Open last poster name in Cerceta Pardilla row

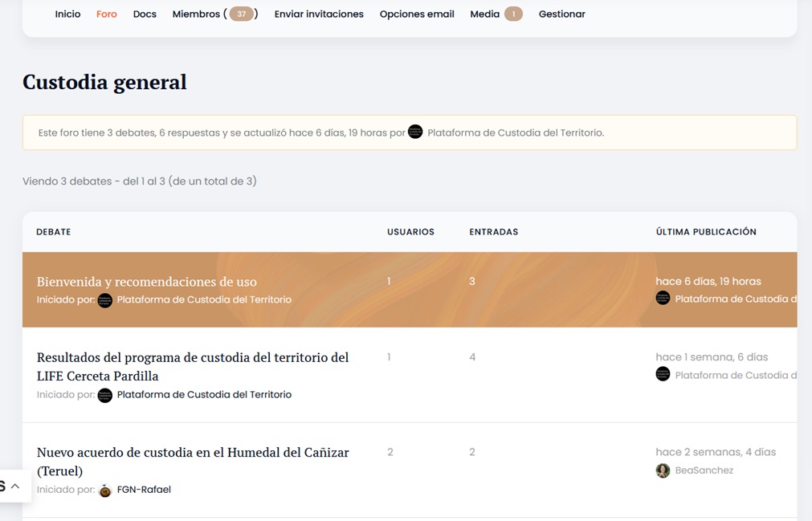[736, 375]
